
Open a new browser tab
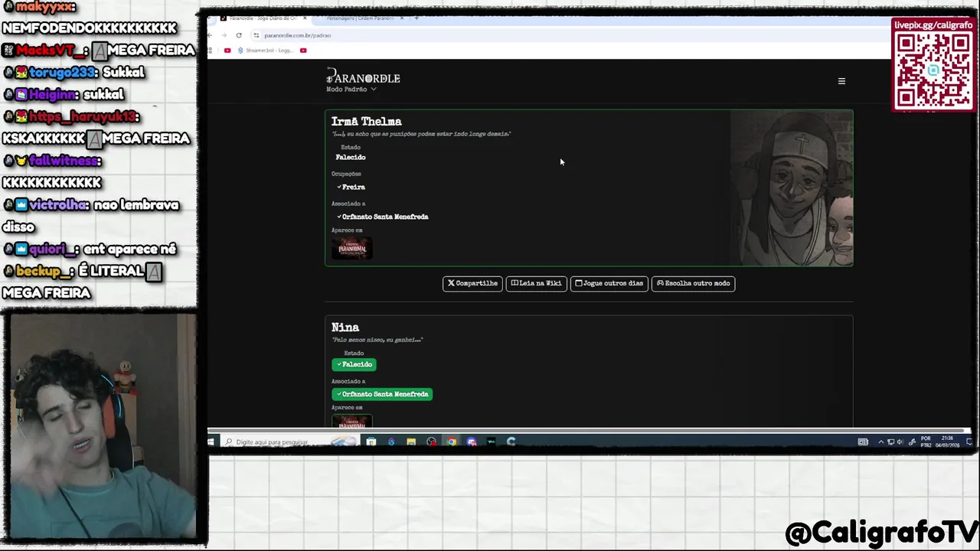coord(416,18)
